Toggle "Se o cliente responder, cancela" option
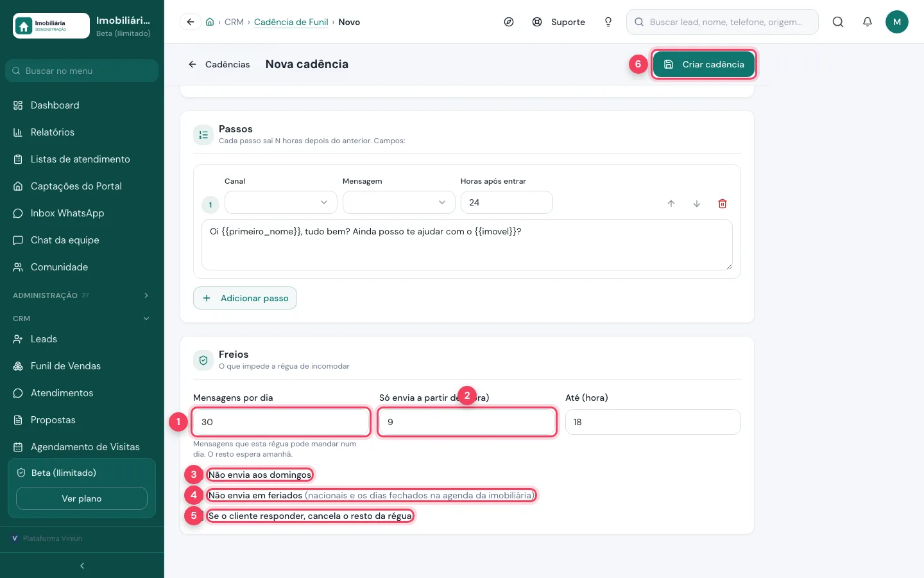 [x=310, y=516]
